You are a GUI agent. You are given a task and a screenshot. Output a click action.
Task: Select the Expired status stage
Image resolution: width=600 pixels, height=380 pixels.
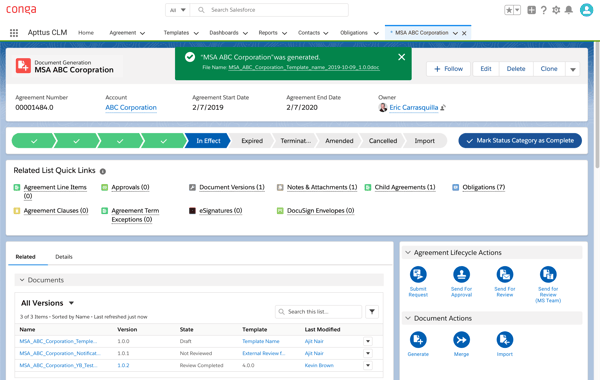252,141
